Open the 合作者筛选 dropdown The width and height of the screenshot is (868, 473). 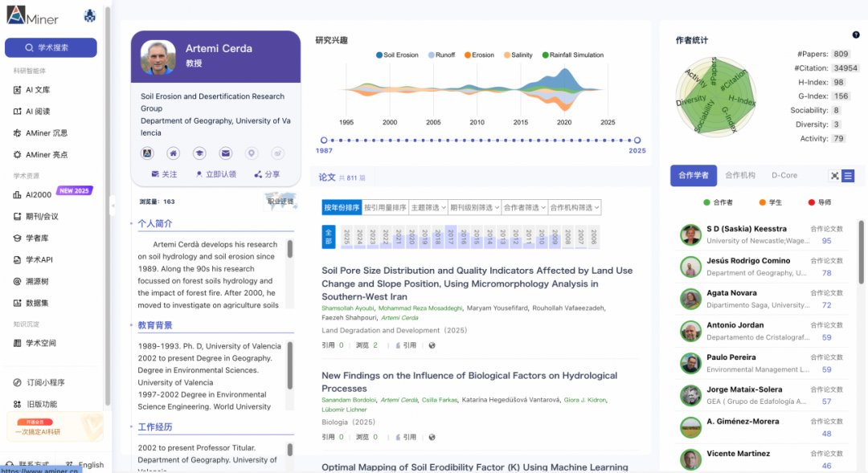tap(524, 207)
